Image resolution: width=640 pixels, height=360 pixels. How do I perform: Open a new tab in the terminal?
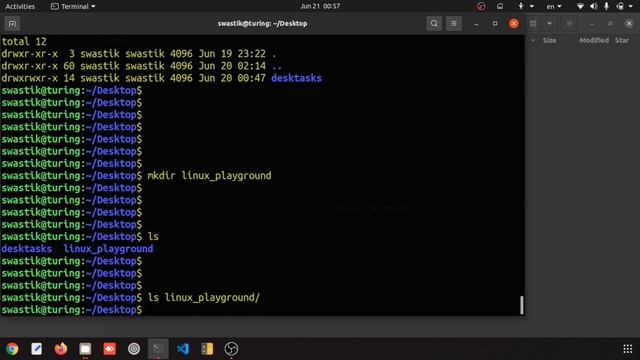click(x=12, y=24)
